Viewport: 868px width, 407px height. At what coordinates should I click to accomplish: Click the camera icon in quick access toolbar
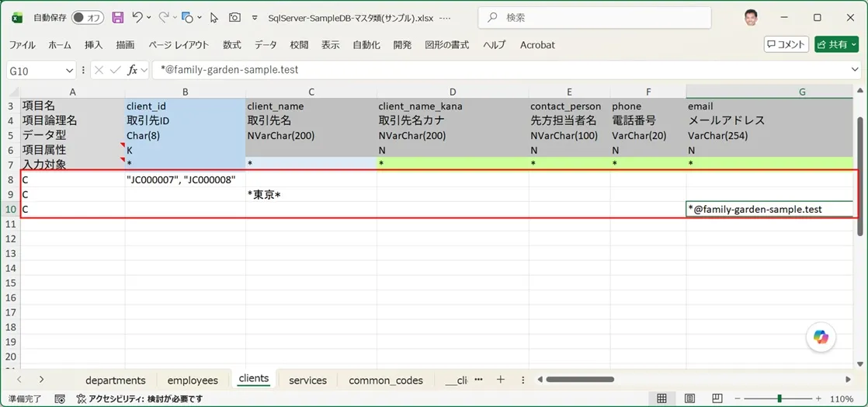click(x=234, y=18)
